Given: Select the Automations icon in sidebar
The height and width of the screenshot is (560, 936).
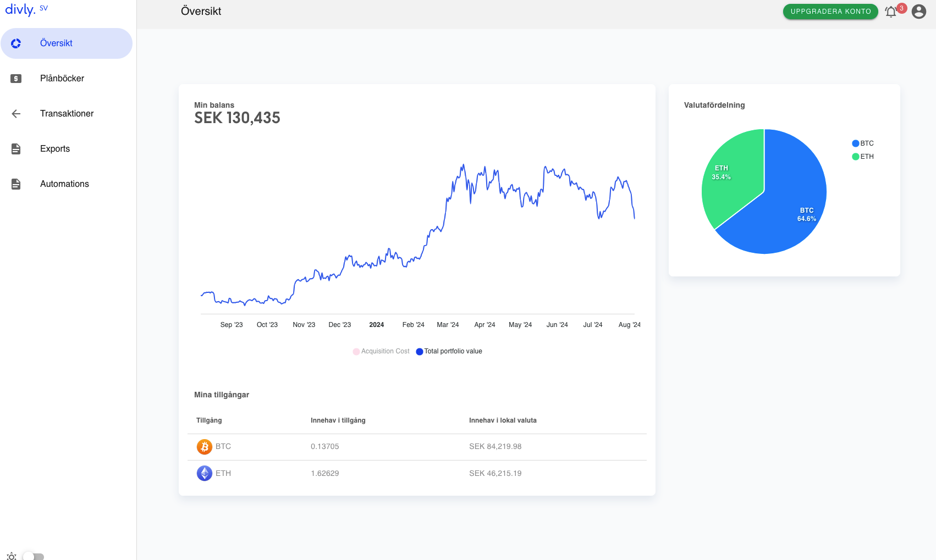Looking at the screenshot, I should pyautogui.click(x=16, y=184).
